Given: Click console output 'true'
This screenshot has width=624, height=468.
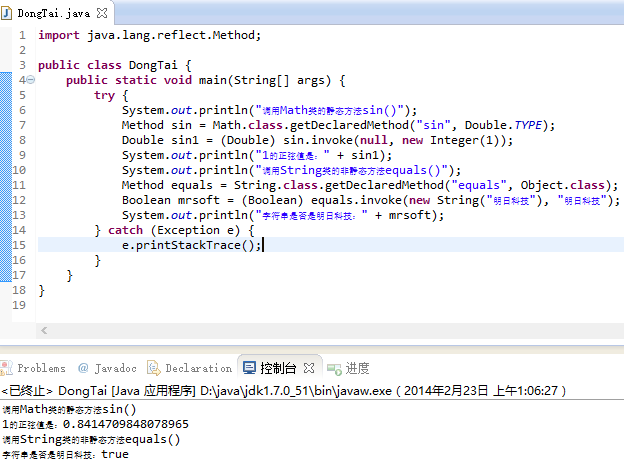Looking at the screenshot, I should point(115,454).
